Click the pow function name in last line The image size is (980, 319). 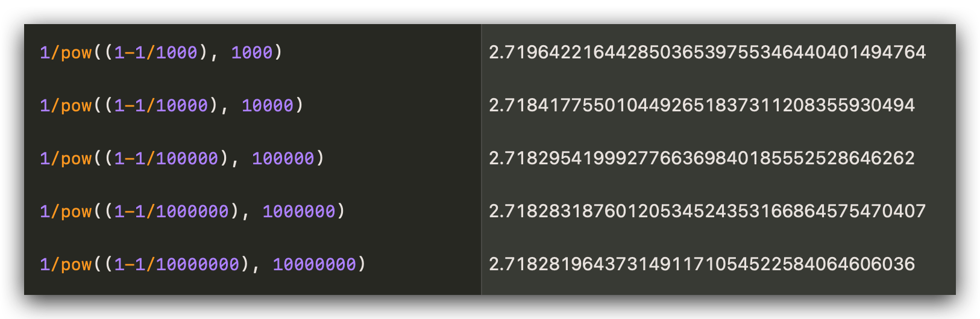pyautogui.click(x=77, y=265)
